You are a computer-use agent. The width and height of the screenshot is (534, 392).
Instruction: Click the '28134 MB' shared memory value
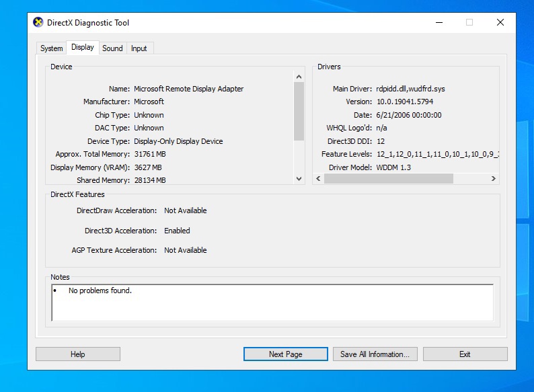click(150, 180)
